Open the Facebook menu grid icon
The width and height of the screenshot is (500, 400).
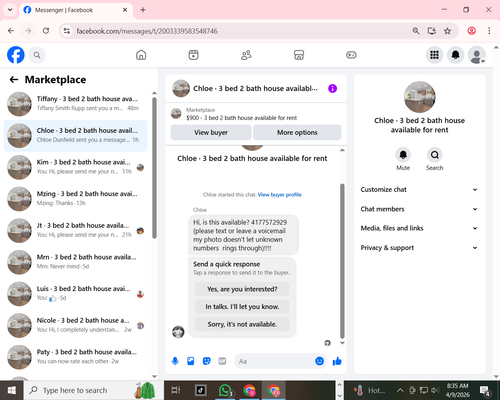coord(434,55)
